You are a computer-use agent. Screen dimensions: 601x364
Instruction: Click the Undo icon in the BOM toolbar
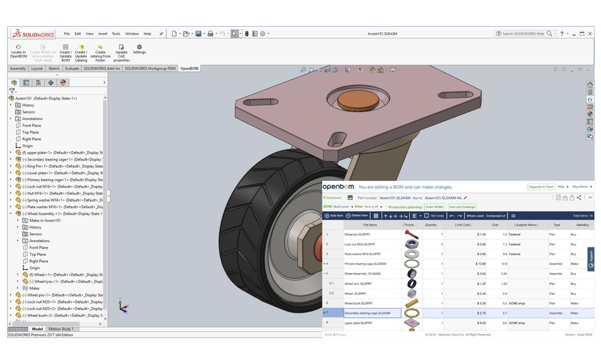(x=451, y=215)
